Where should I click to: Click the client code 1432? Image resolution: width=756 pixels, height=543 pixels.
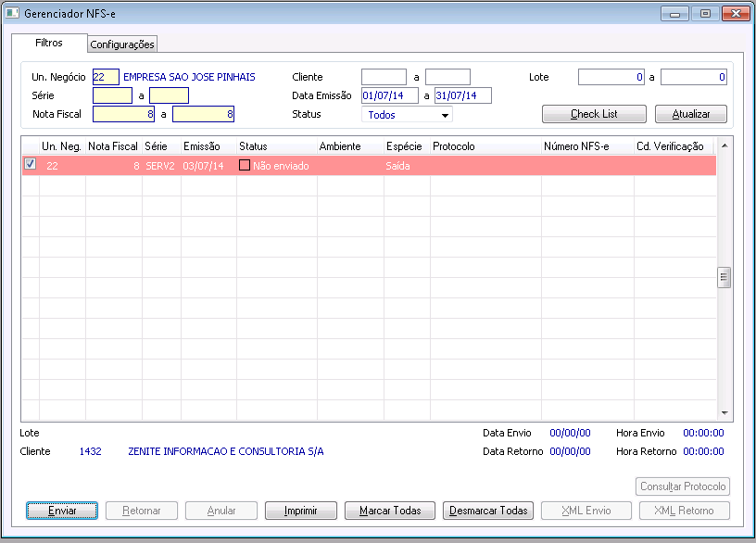[x=91, y=451]
